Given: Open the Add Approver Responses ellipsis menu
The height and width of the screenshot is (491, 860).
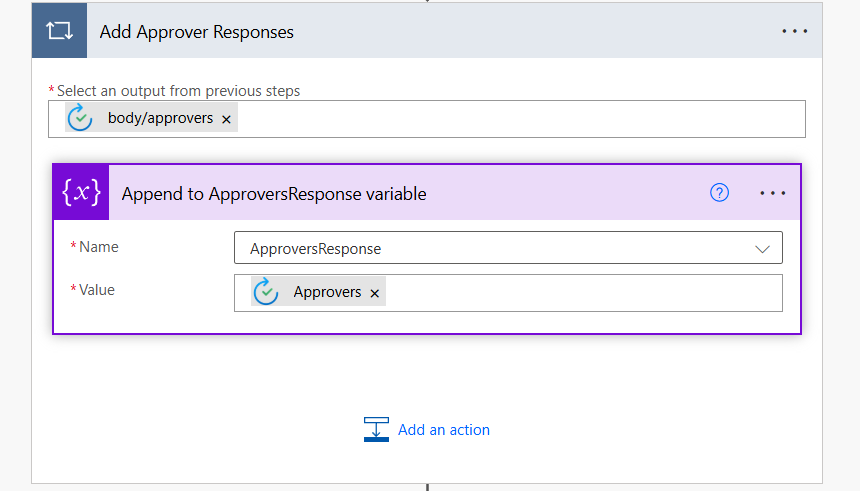Looking at the screenshot, I should (794, 32).
